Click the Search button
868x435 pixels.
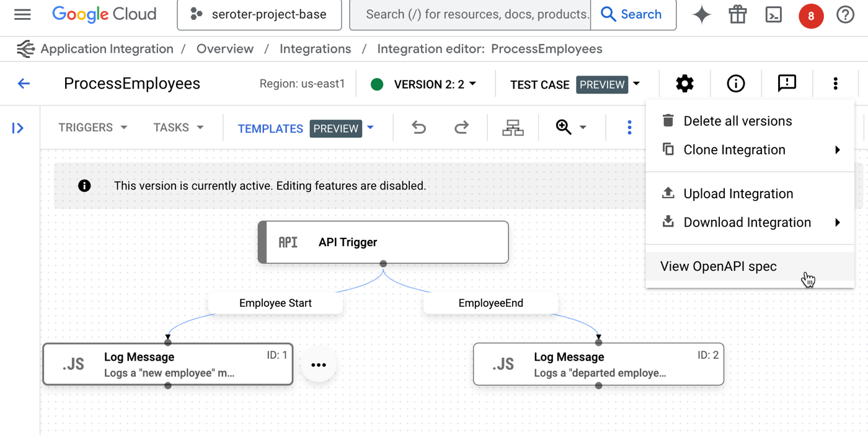632,14
